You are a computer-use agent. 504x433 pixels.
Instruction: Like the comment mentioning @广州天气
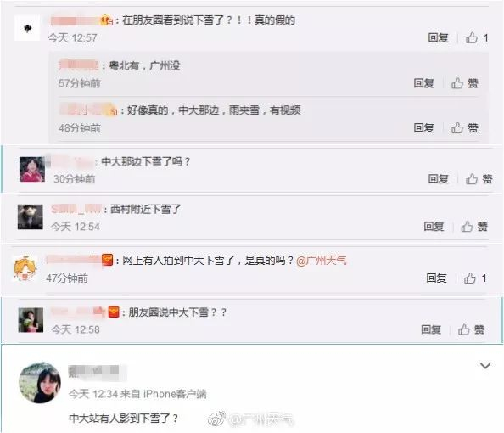[x=475, y=278]
